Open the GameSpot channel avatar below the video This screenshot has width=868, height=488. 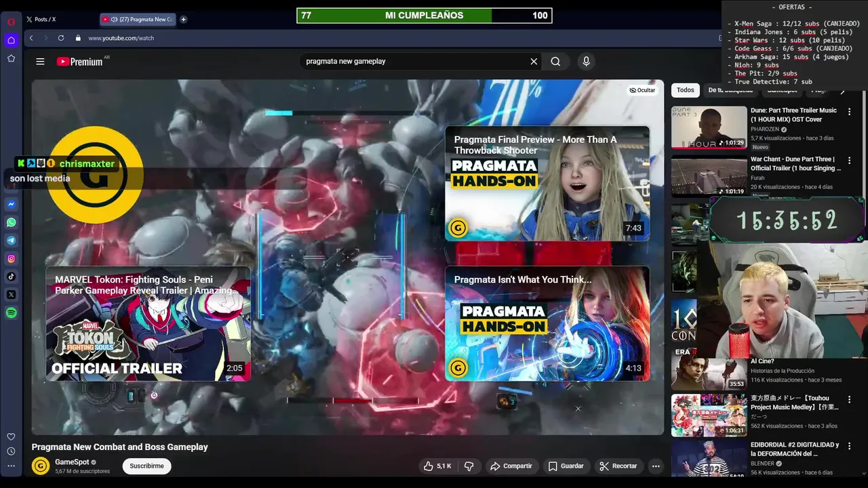pyautogui.click(x=41, y=466)
